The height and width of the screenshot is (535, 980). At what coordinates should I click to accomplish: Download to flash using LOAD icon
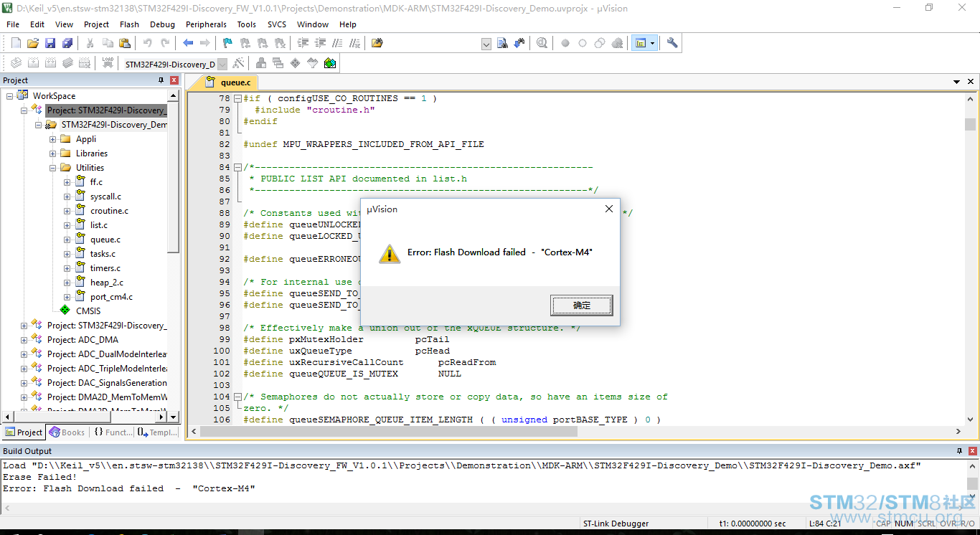[108, 63]
